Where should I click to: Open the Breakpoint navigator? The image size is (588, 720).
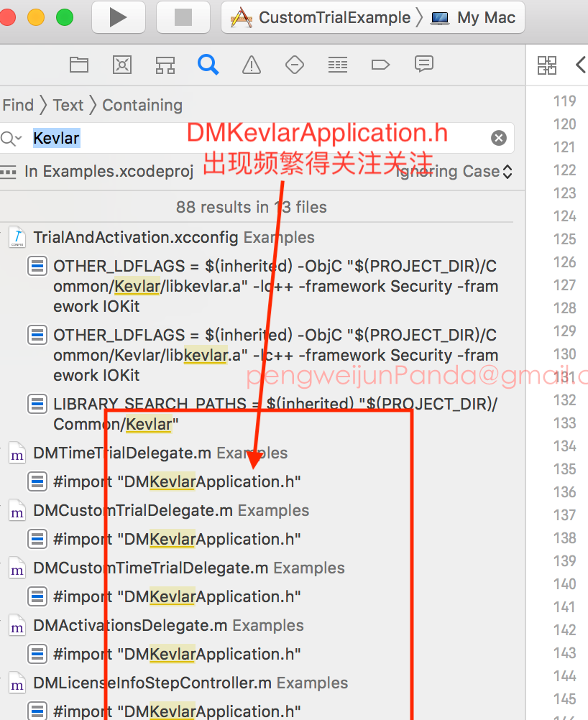(x=380, y=65)
